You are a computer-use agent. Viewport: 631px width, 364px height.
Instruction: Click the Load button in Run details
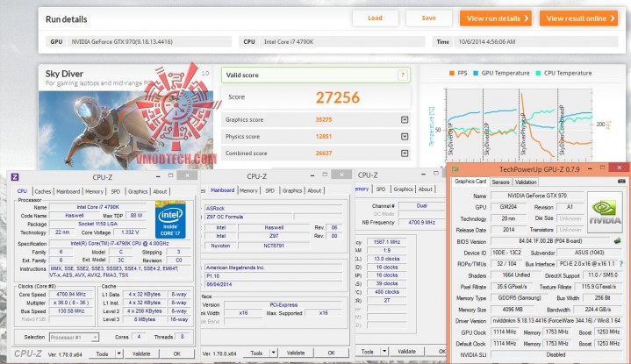coord(375,18)
